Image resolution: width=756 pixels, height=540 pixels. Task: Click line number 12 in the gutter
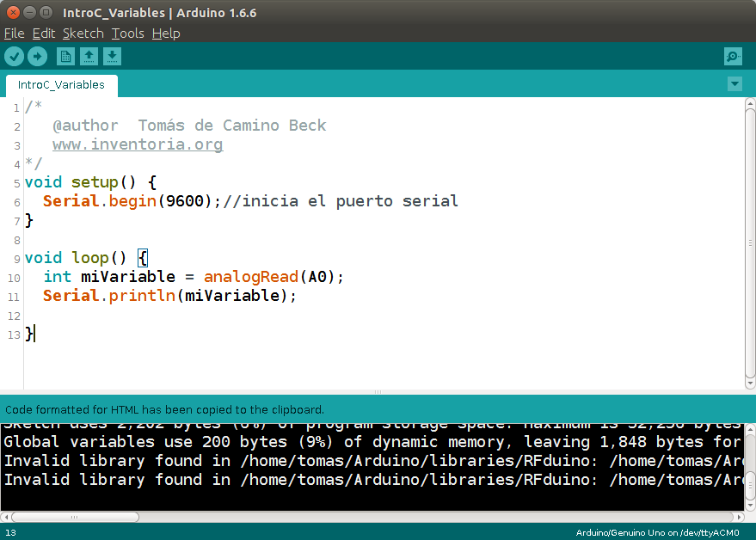coord(14,316)
